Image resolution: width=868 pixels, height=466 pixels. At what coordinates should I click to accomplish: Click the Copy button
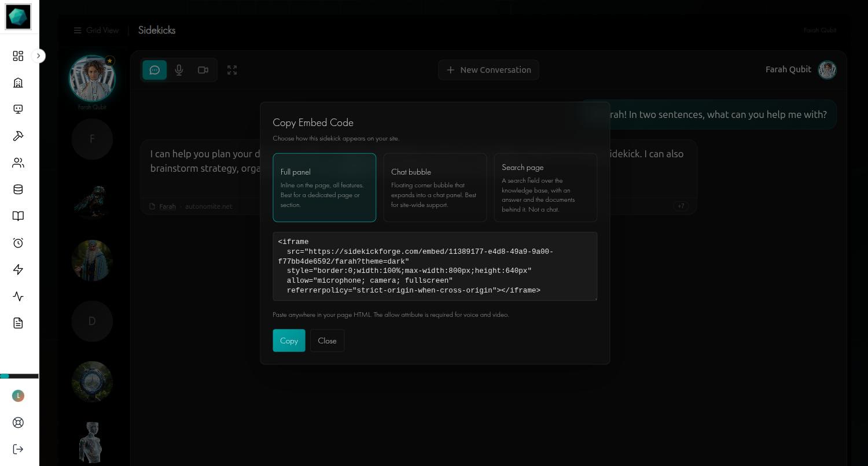click(289, 341)
